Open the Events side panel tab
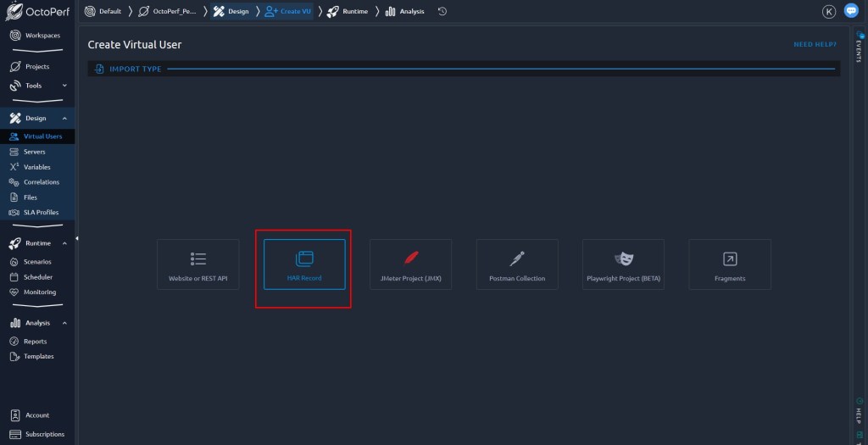 [859, 49]
